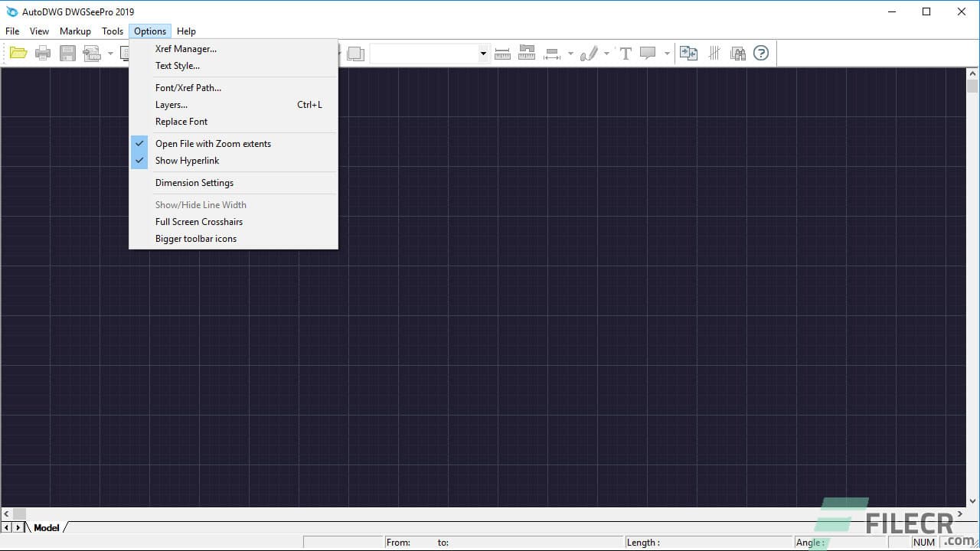Save the drawing with the diskette icon
Screen dimensions: 980x551
click(67, 53)
